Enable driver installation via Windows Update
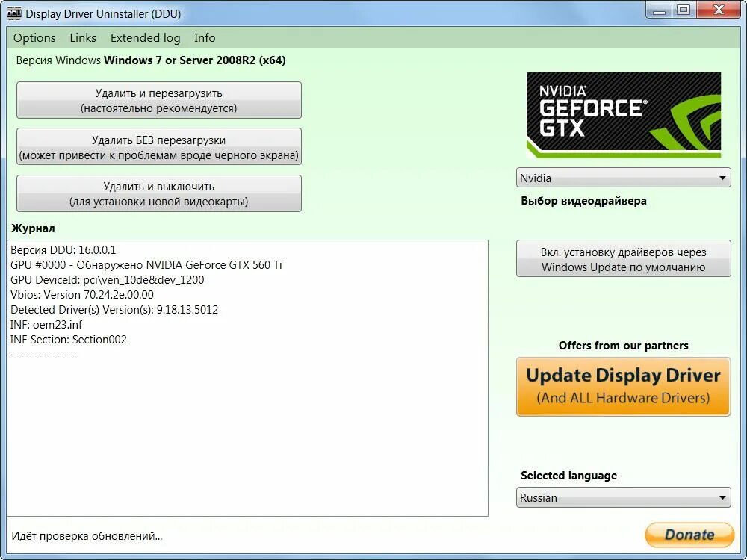747x560 pixels. (624, 258)
